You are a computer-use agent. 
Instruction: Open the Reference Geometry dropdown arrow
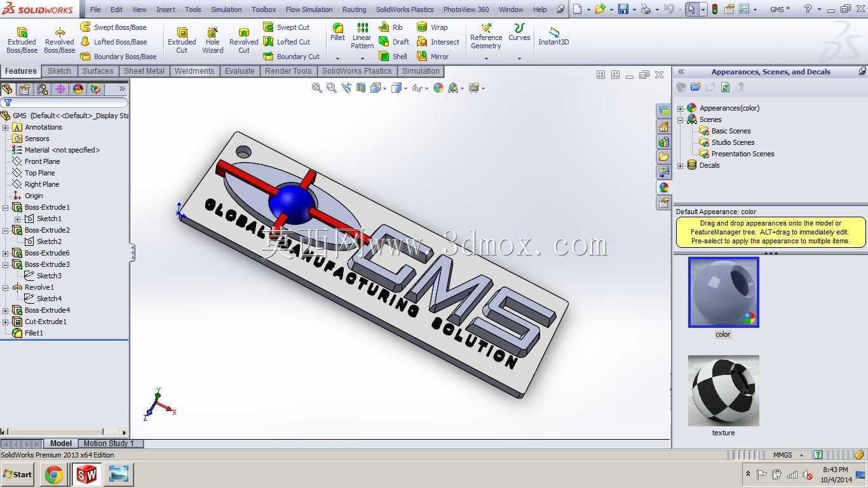[486, 58]
